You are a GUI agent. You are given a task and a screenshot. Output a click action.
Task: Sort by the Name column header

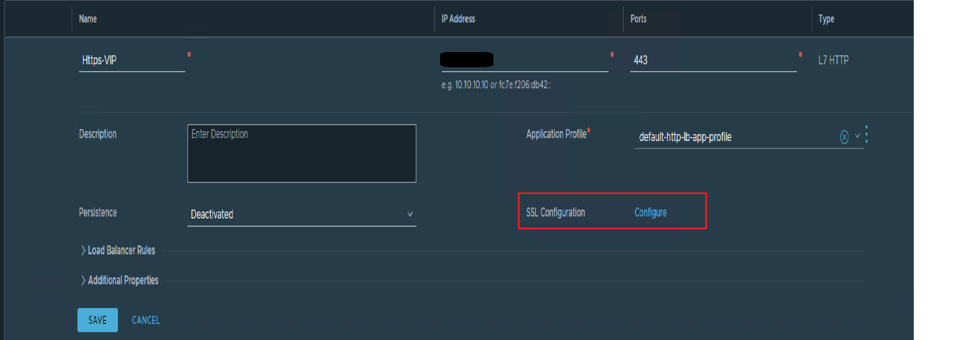click(x=88, y=19)
